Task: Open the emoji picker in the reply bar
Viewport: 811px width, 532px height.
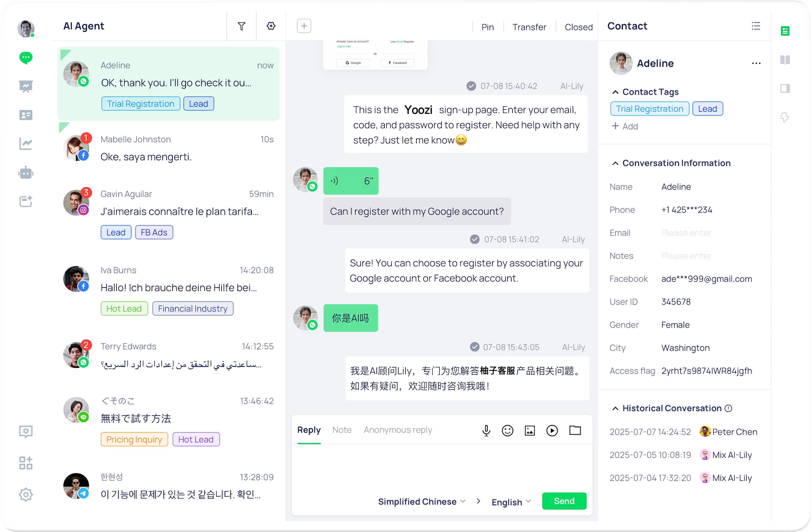Action: click(507, 430)
